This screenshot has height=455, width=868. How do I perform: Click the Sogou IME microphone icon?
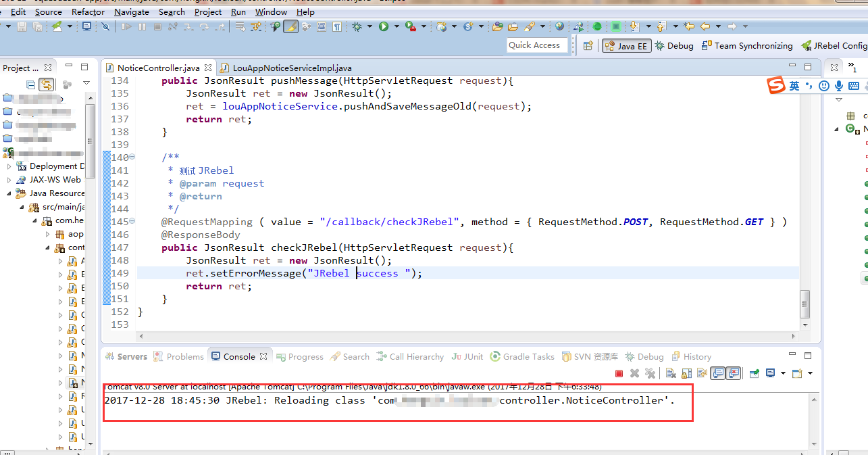click(839, 86)
